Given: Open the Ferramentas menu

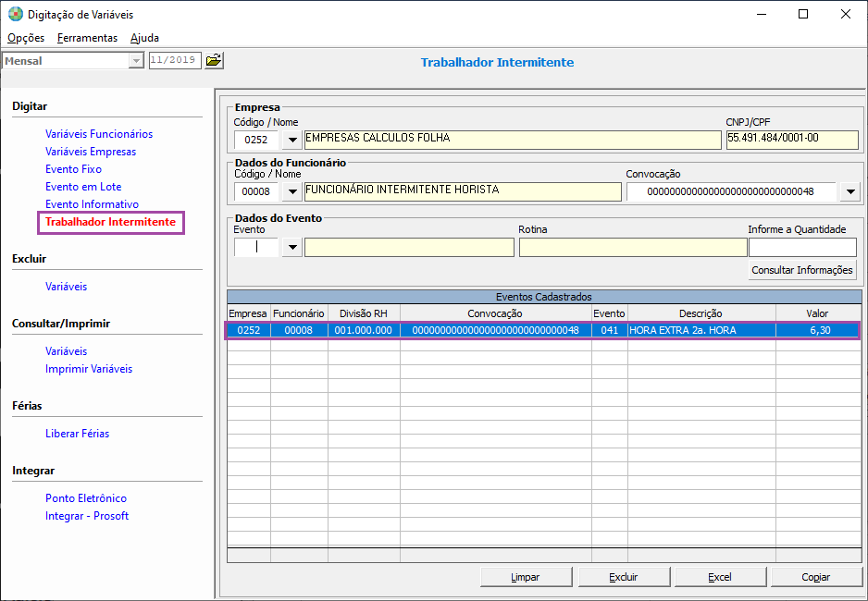Looking at the screenshot, I should point(88,38).
